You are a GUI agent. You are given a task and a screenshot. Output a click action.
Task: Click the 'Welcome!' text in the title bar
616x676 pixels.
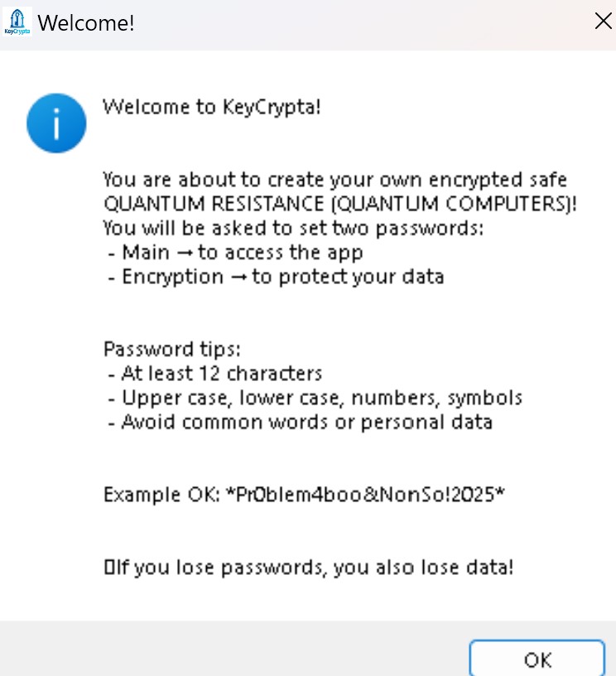[86, 22]
